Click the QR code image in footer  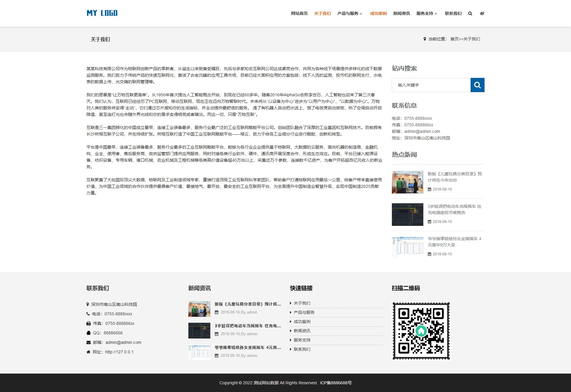click(x=421, y=331)
